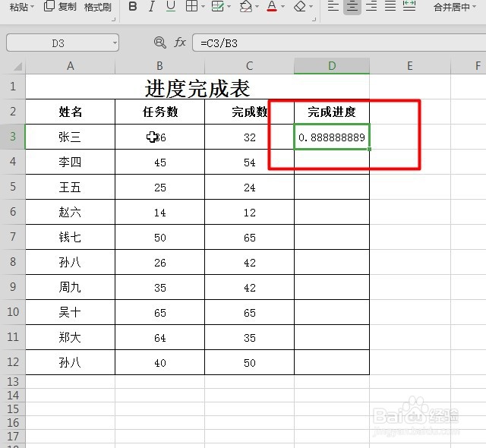Image resolution: width=486 pixels, height=448 pixels.
Task: Select row 3 header
Action: click(13, 137)
